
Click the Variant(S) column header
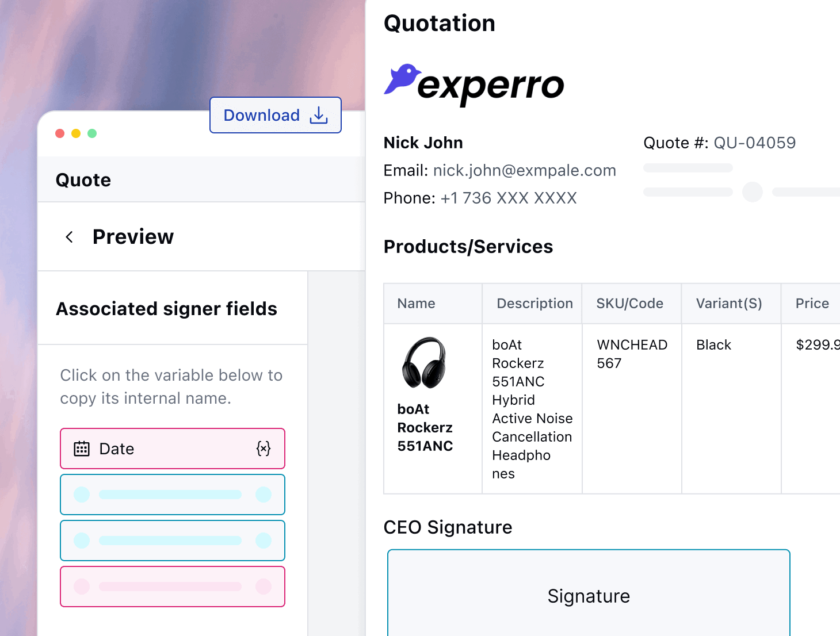(728, 304)
